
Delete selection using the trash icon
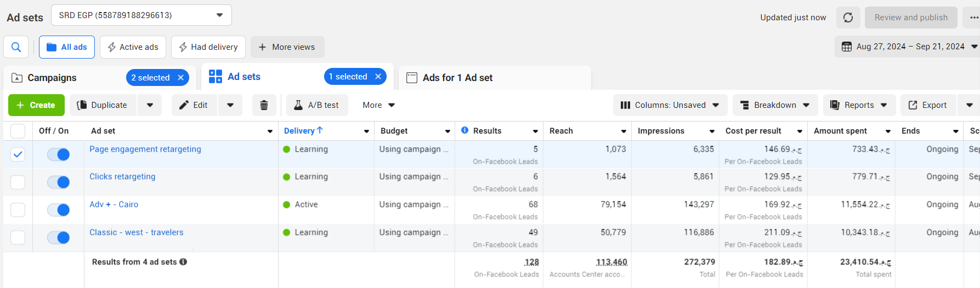tap(264, 105)
